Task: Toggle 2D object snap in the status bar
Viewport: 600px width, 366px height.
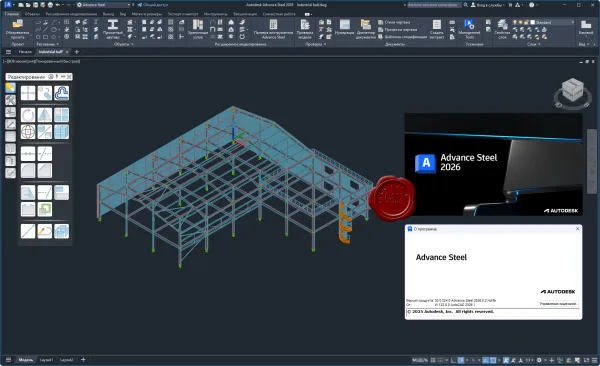Action: point(493,360)
